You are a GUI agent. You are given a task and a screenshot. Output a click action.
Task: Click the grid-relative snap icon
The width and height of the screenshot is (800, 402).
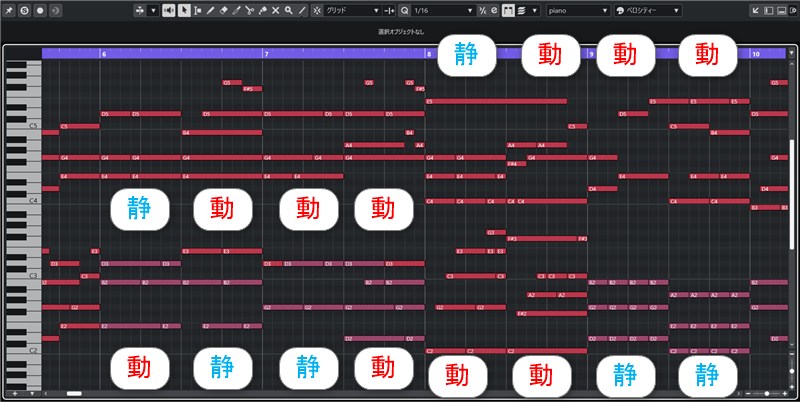(x=389, y=10)
